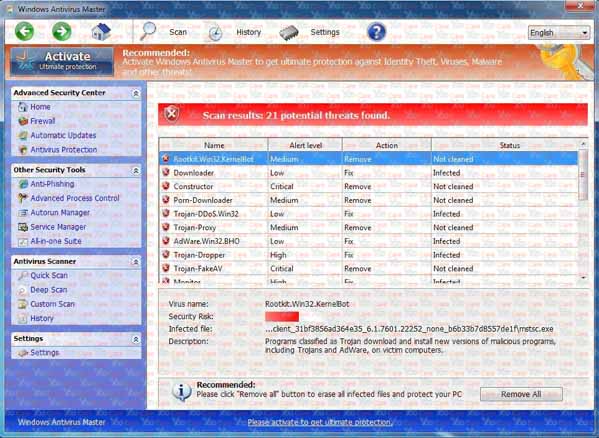The width and height of the screenshot is (599, 438).
Task: Select the Trojan-Dropper threat row
Action: coord(369,255)
